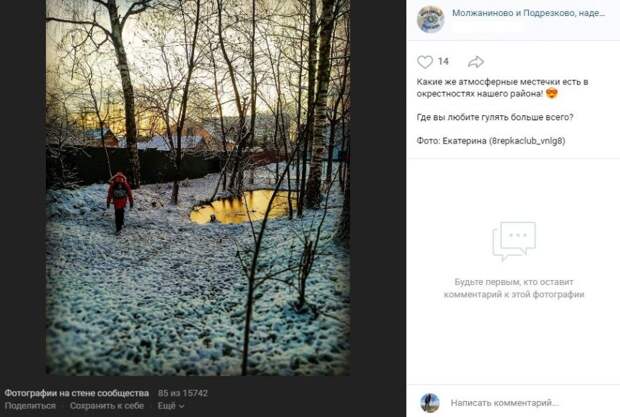The image size is (620, 417).
Task: Like the photo with the heart icon
Action: tap(425, 62)
